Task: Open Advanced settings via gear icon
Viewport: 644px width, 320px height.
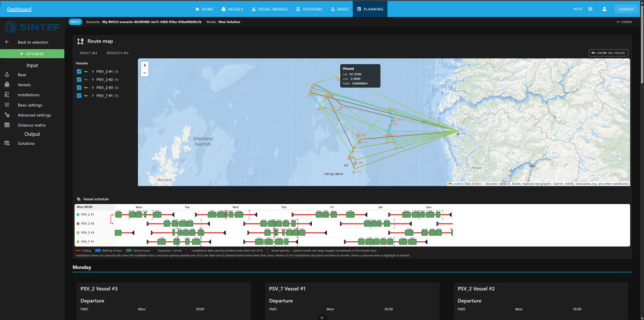Action: click(x=7, y=115)
